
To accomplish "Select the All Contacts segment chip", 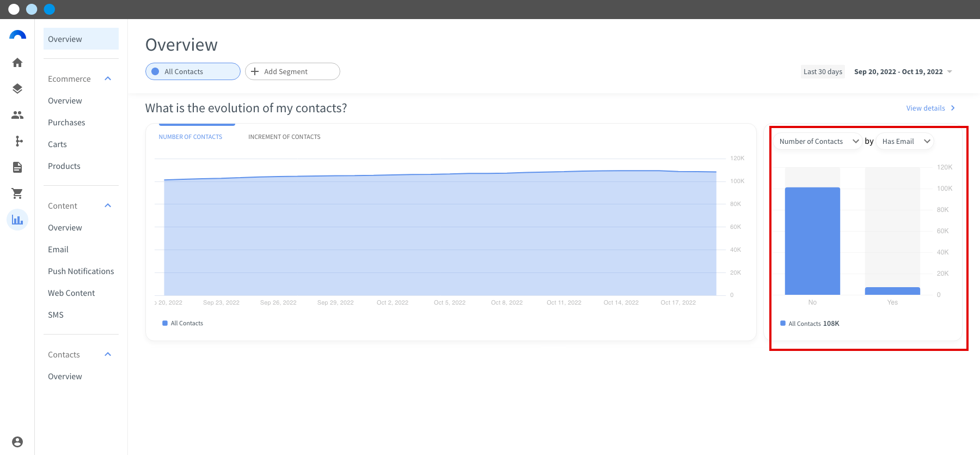I will [193, 71].
